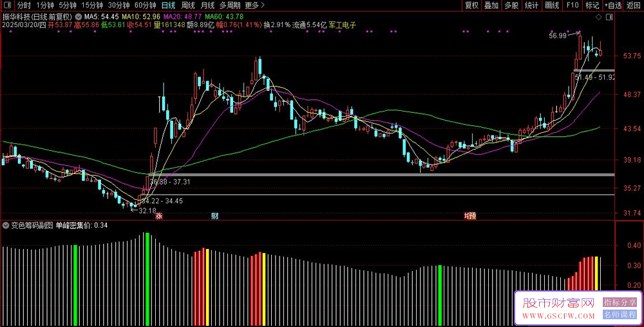
Task: Click the MA20: 48.77 label
Action: 182,17
